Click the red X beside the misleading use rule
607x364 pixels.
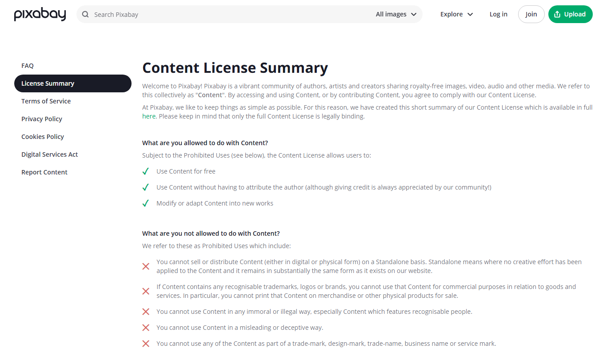tap(146, 328)
